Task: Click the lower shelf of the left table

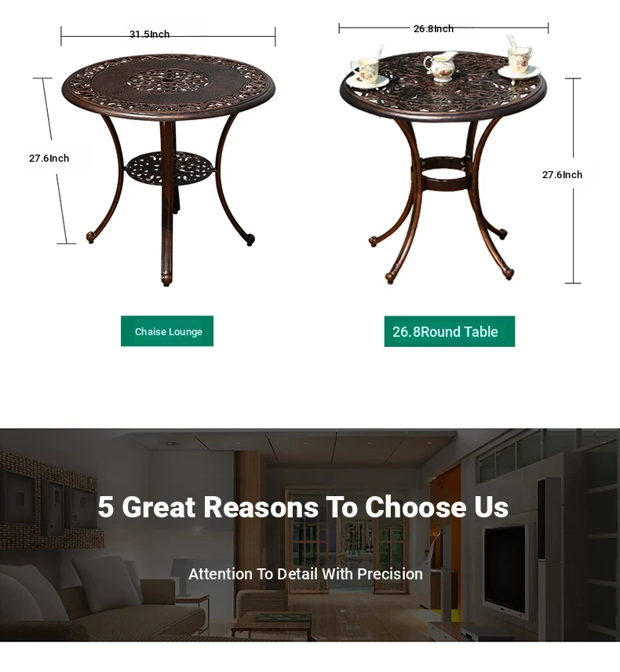Action: click(170, 167)
